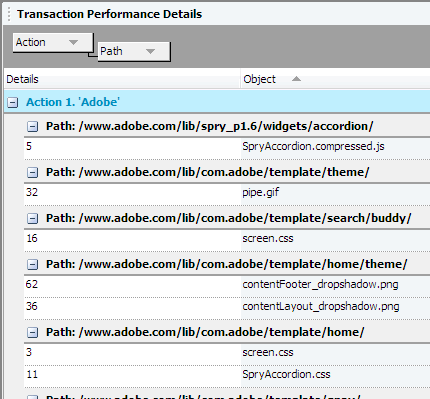Select the SpryAccordion.css object
This screenshot has width=430, height=399.
pos(286,374)
